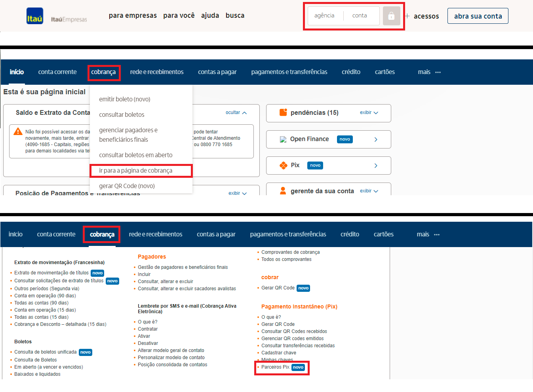Open Consultar solicitações de extrato de títulos
The image size is (533, 392).
pyautogui.click(x=59, y=281)
